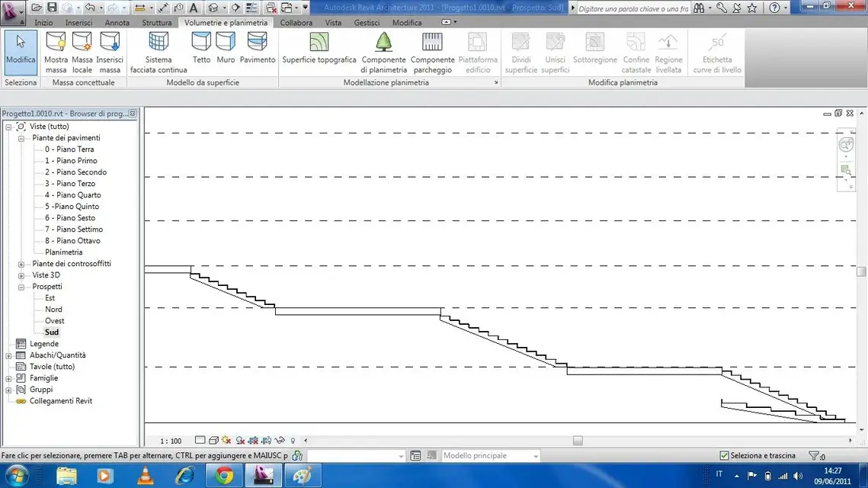
Task: Click the Mostra massa tool
Action: (56, 53)
